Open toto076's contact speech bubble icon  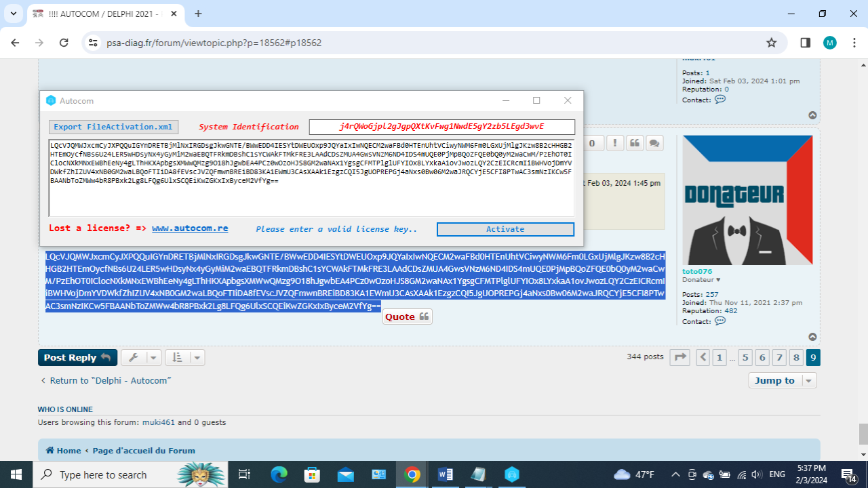pyautogui.click(x=720, y=321)
